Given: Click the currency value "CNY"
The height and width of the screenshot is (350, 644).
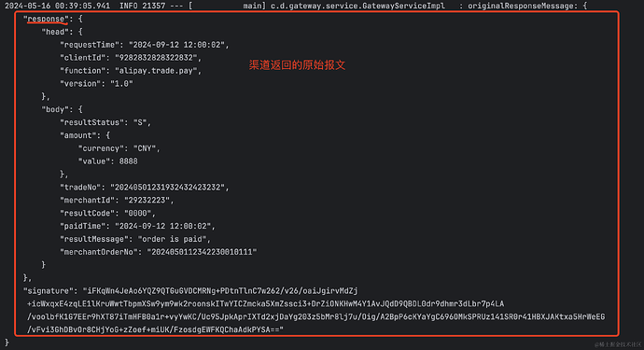Looking at the screenshot, I should [x=145, y=148].
